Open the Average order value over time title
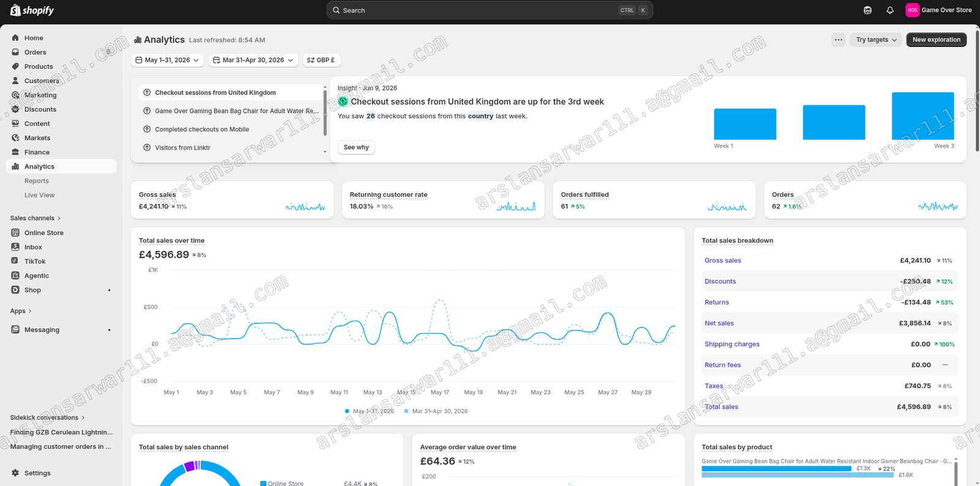Image resolution: width=980 pixels, height=486 pixels. (468, 447)
